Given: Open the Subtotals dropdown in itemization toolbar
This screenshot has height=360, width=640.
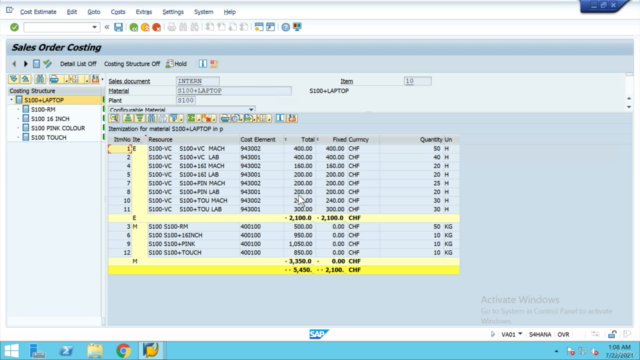Looking at the screenshot, I should click(215, 119).
